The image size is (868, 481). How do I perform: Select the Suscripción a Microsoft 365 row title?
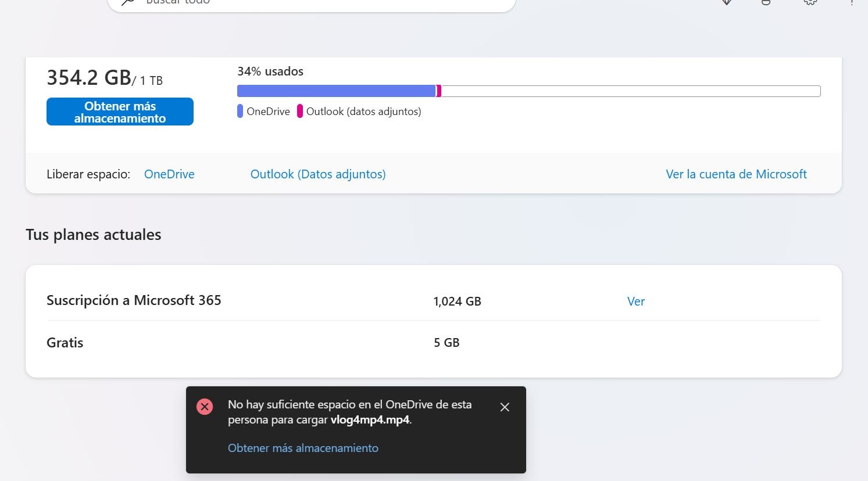pos(134,300)
